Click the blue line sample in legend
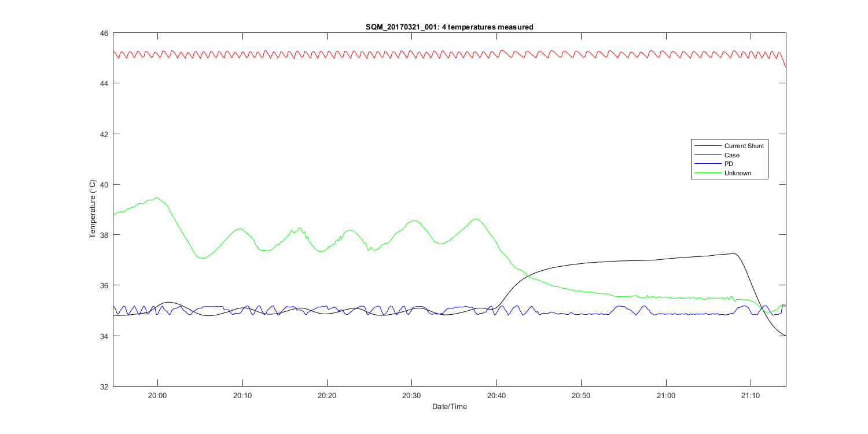 tap(707, 164)
